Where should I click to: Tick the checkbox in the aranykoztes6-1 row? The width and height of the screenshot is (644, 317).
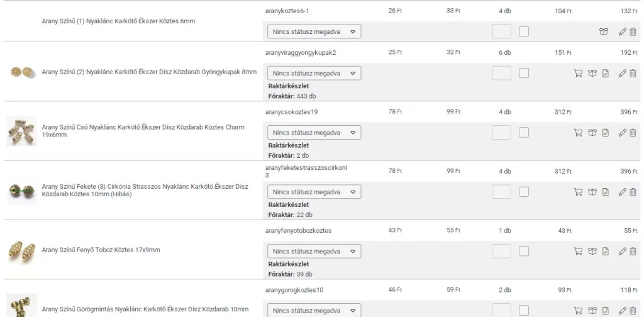point(524,31)
